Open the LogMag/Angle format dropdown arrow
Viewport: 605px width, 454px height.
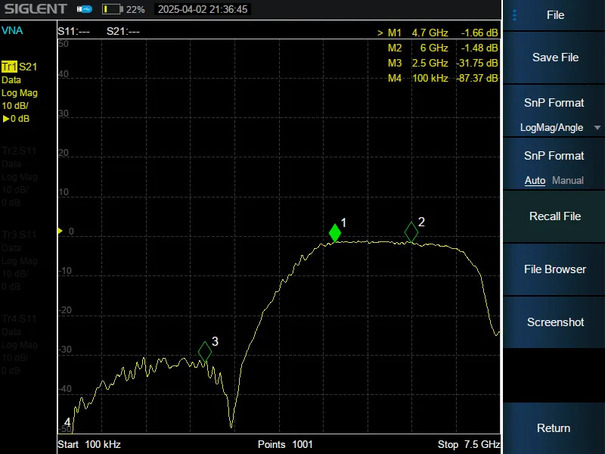[x=597, y=128]
